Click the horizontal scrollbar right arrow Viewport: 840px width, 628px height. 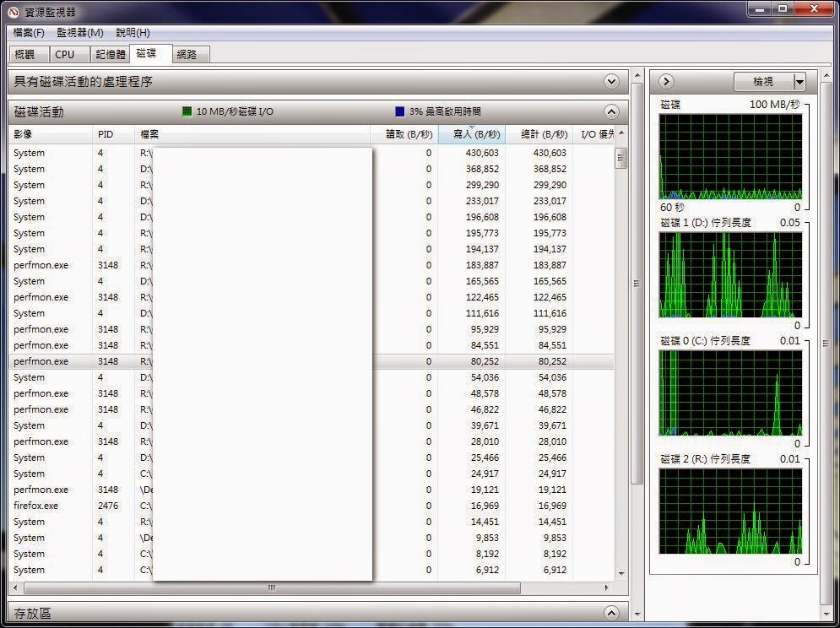click(607, 587)
